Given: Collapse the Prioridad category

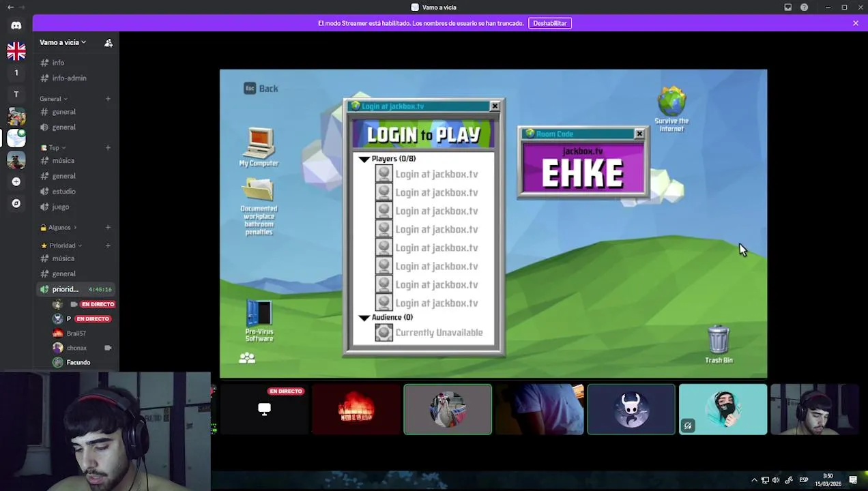Looking at the screenshot, I should [61, 245].
